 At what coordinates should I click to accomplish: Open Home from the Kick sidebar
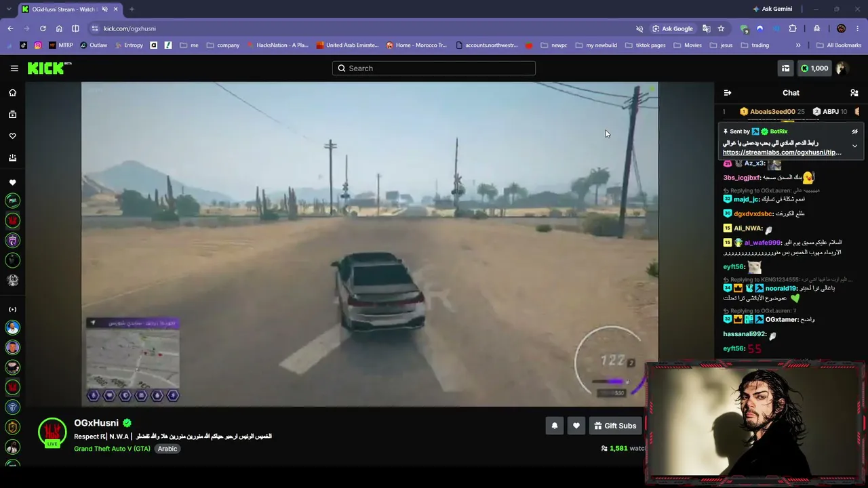click(12, 93)
